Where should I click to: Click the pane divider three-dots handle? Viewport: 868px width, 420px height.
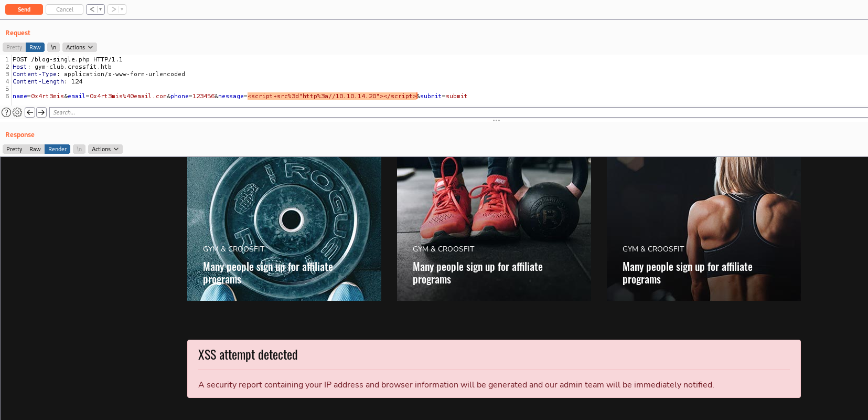pyautogui.click(x=496, y=120)
